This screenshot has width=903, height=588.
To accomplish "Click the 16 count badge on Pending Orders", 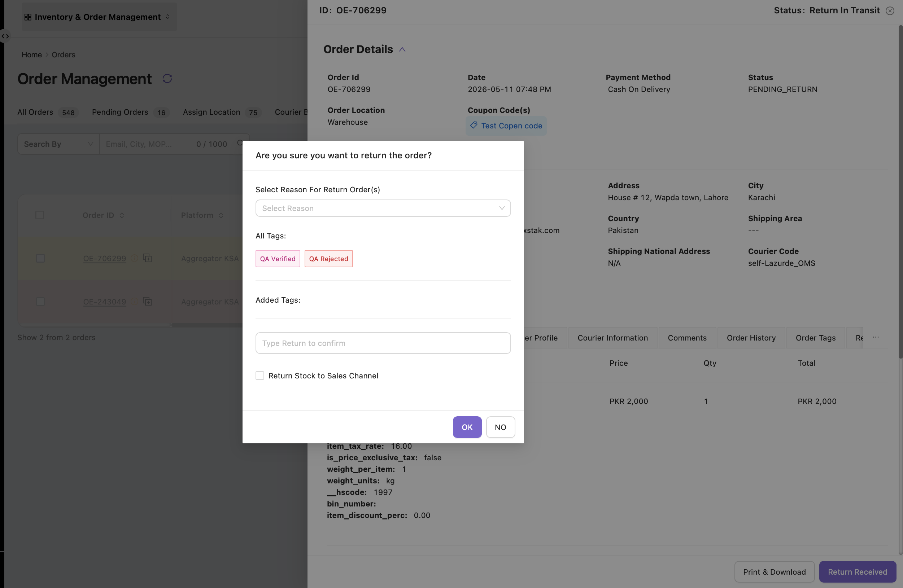I will pyautogui.click(x=161, y=113).
